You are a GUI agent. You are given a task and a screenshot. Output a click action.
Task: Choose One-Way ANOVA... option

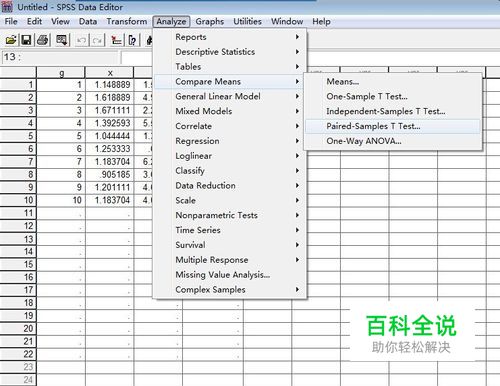(x=393, y=141)
